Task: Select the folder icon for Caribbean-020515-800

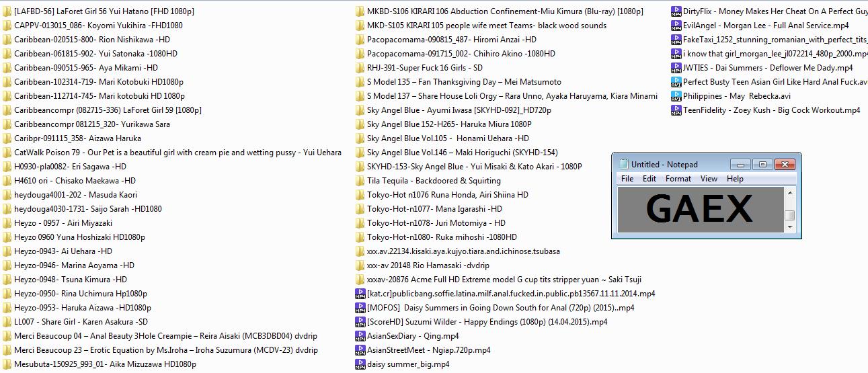Action: 7,40
